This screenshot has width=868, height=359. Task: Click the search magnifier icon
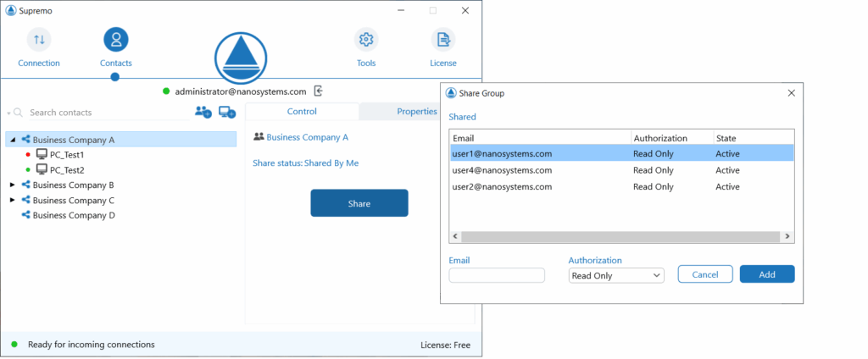19,113
